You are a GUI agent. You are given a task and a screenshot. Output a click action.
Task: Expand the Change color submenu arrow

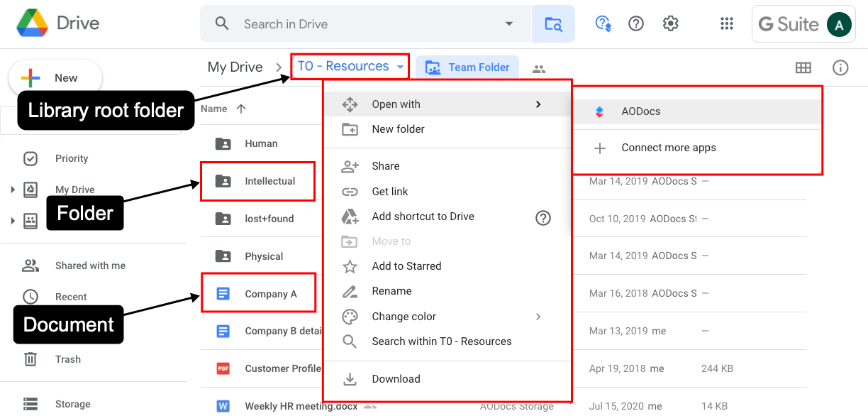[x=538, y=317]
